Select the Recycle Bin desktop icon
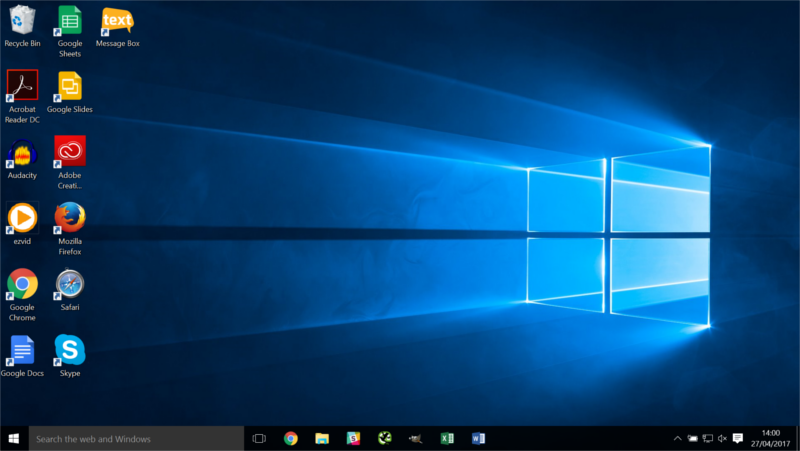This screenshot has height=451, width=800. coord(22,21)
